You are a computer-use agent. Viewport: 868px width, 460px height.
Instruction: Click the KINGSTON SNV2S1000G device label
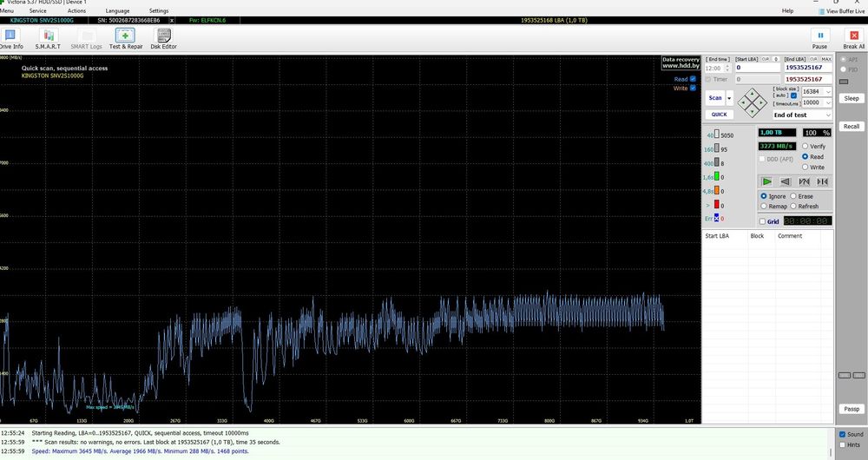[42, 21]
